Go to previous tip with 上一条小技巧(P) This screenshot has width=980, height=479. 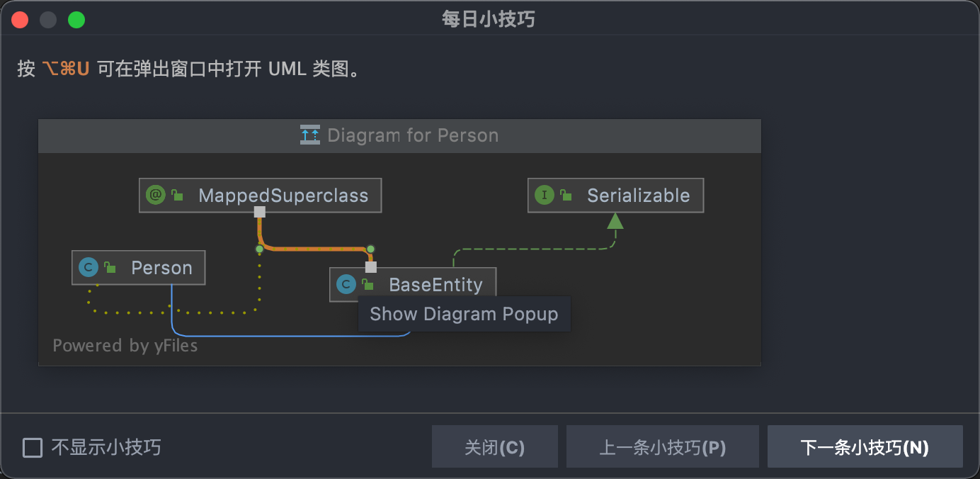[x=662, y=447]
